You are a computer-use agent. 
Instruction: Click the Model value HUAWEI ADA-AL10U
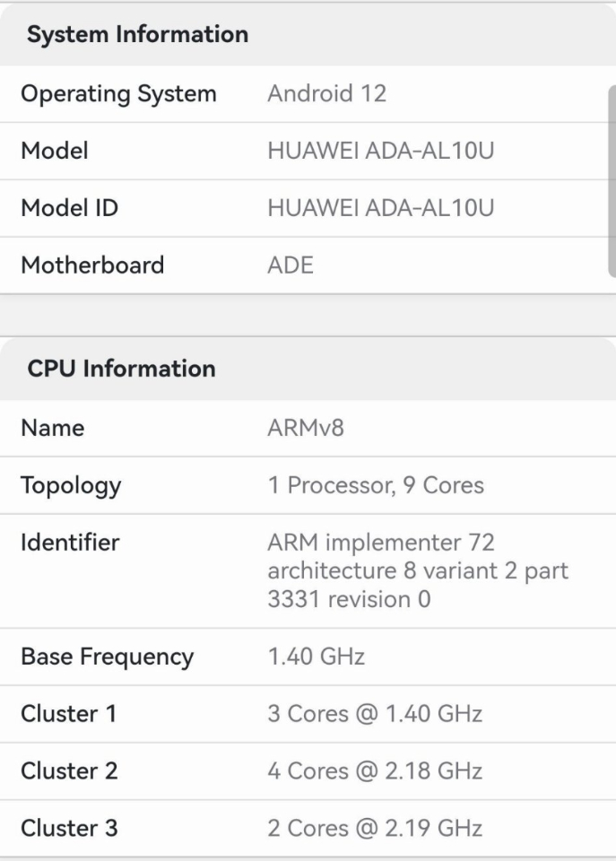pos(380,151)
